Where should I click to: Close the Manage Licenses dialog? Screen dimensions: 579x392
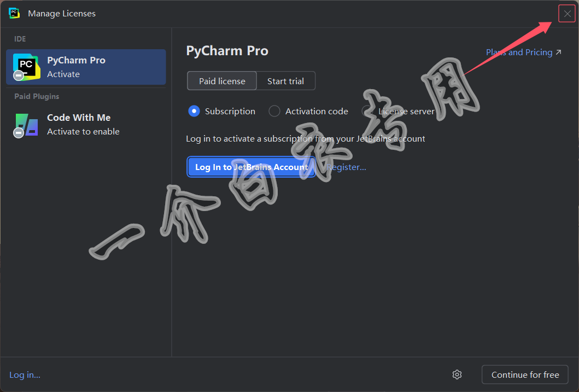567,14
